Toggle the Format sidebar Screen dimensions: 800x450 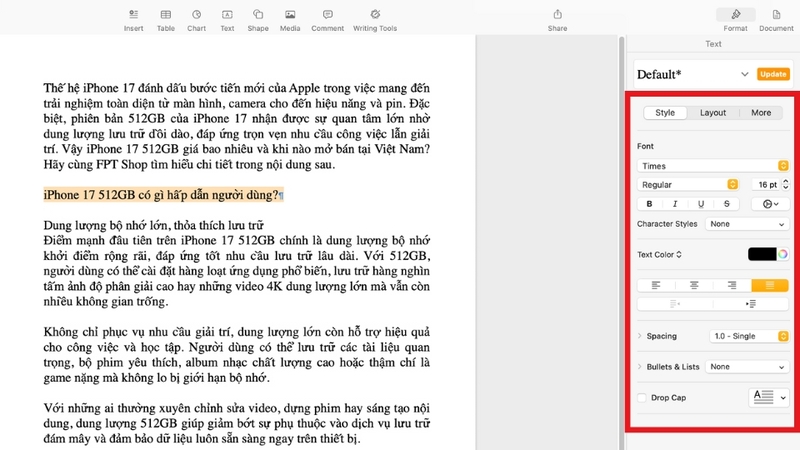735,20
